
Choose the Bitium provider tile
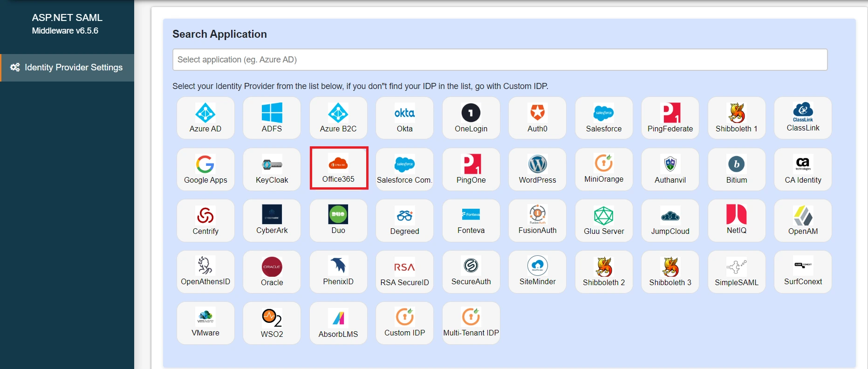[x=737, y=169]
